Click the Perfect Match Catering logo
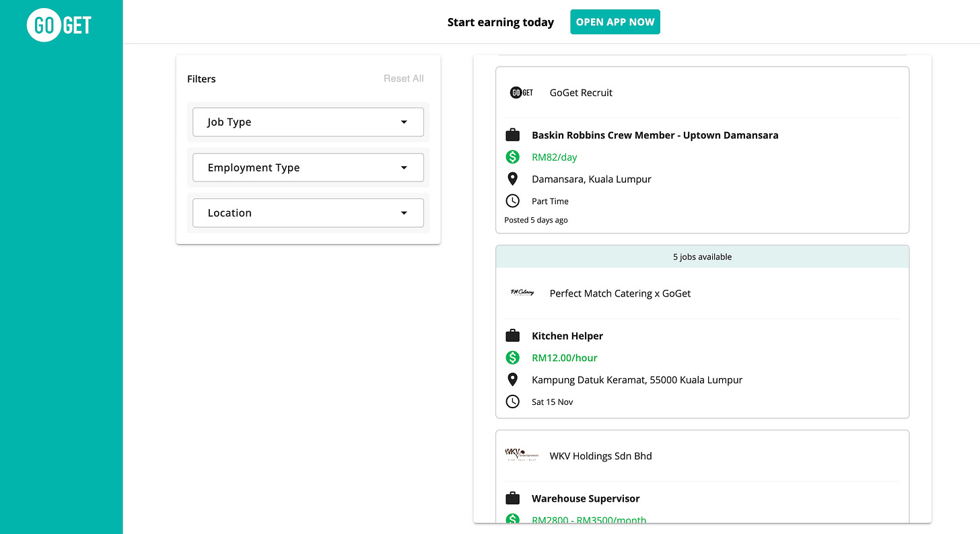The image size is (980, 534). click(522, 293)
